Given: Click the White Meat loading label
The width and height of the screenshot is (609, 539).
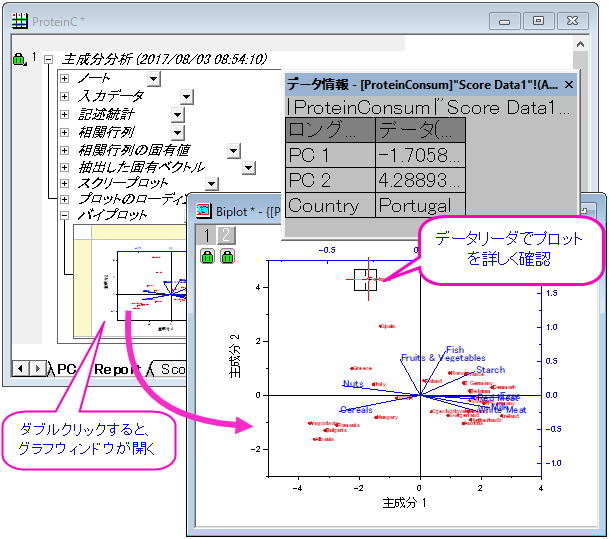Looking at the screenshot, I should (x=502, y=410).
